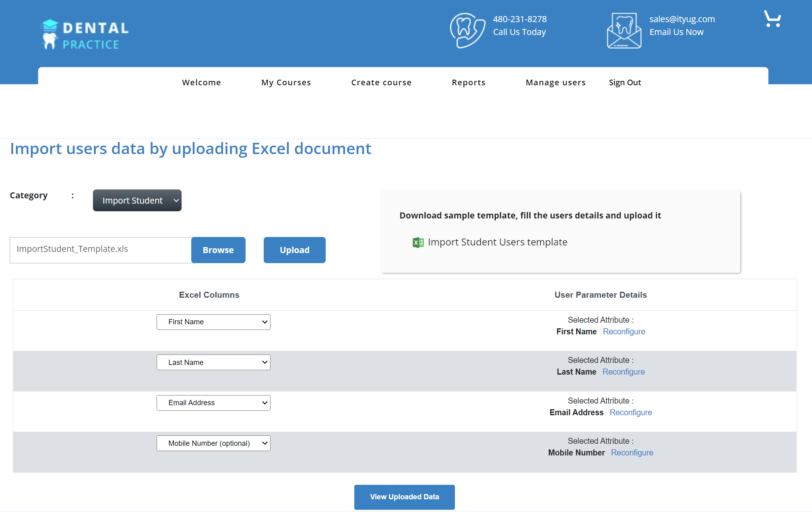The height and width of the screenshot is (515, 812).
Task: Click the ImportStudent_Template.xls file field
Action: pos(101,249)
